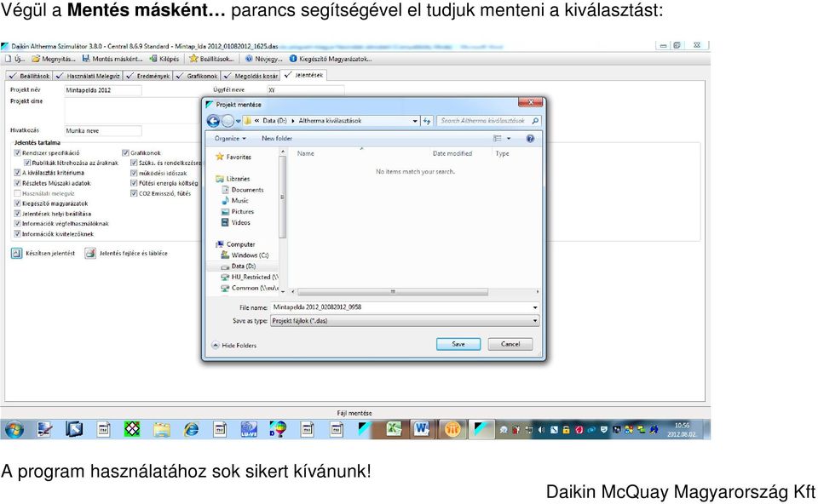Select the Favorites star in navigation pane
This screenshot has width=818, height=504.
point(220,157)
